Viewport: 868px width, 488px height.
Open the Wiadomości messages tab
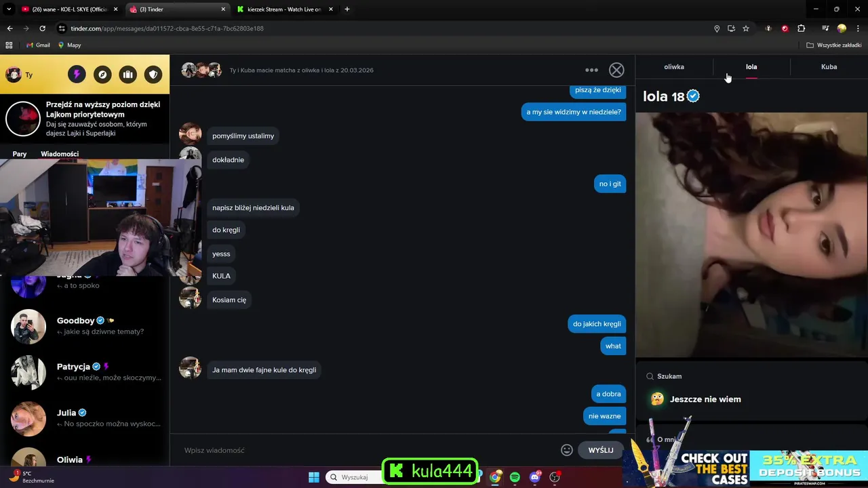point(60,154)
